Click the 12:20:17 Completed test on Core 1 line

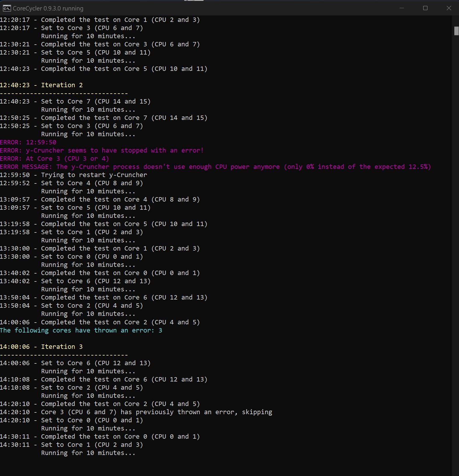click(x=100, y=20)
